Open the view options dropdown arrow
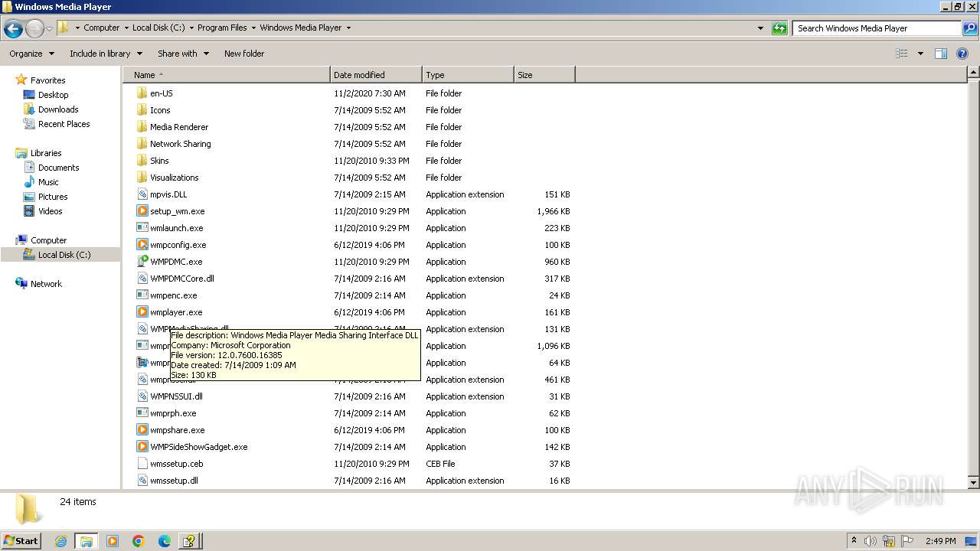The width and height of the screenshot is (980, 551). tap(920, 54)
